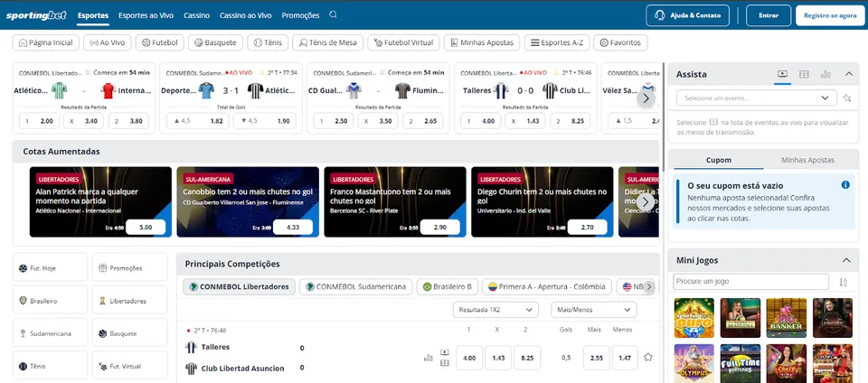Open the search magnifier in the top bar
The height and width of the screenshot is (383, 868).
(x=333, y=15)
